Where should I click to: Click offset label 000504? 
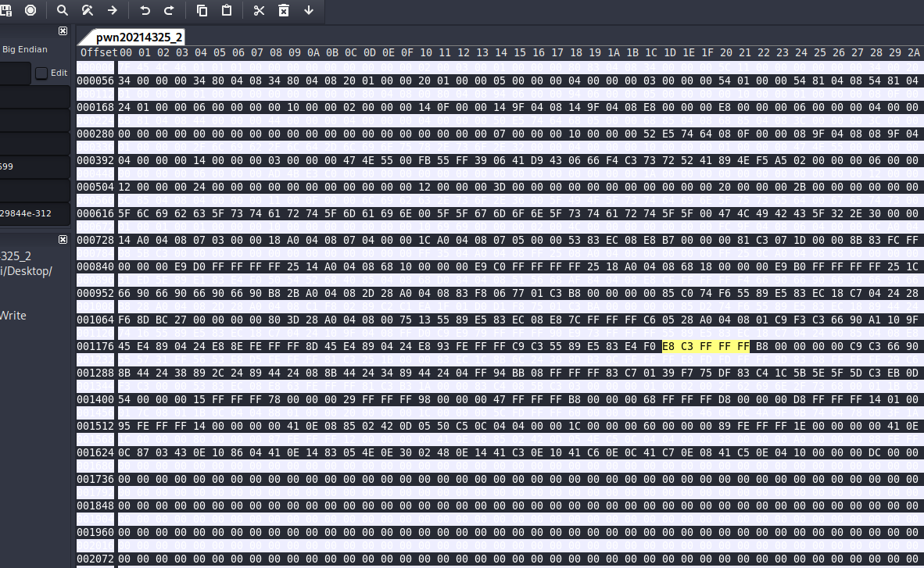(95, 187)
